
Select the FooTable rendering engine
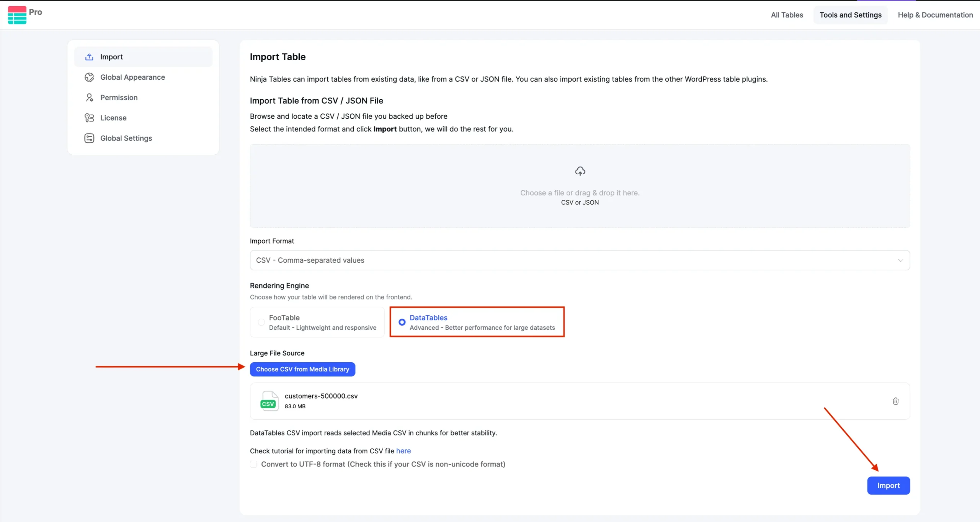tap(261, 322)
